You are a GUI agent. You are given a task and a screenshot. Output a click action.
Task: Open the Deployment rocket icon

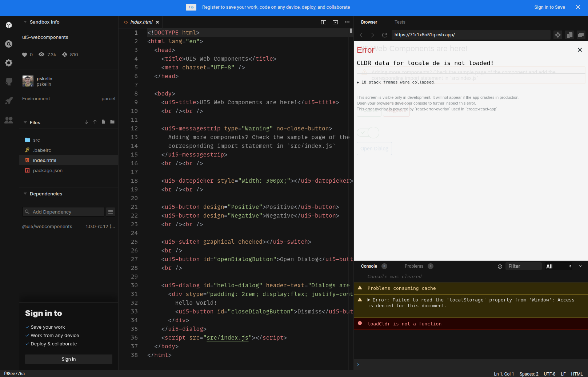[9, 101]
